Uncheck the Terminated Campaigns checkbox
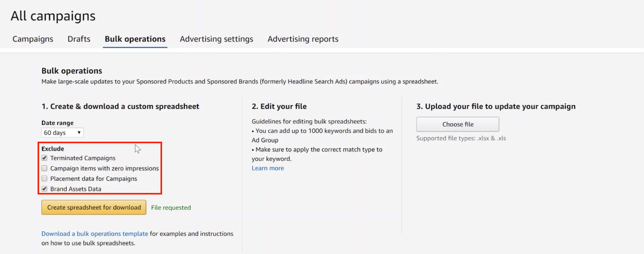 (45, 158)
